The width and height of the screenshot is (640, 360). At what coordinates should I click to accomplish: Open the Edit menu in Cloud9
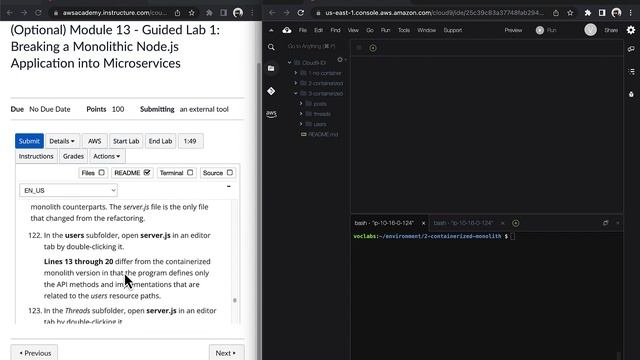tap(318, 30)
